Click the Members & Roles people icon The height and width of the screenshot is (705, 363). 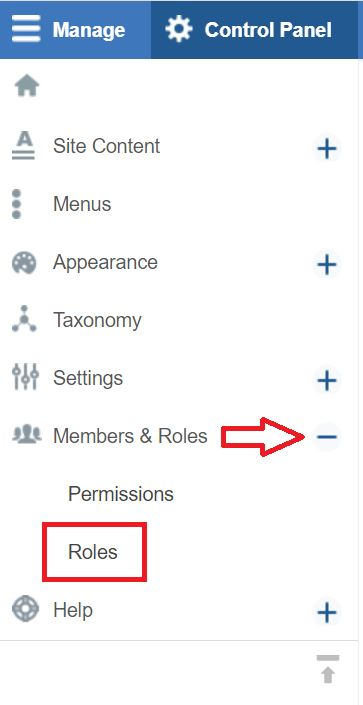(x=27, y=435)
